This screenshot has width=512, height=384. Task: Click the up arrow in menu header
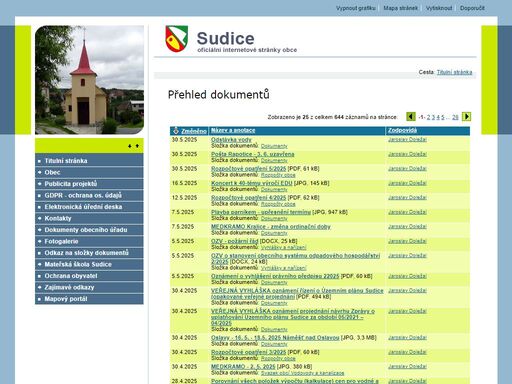[x=137, y=146]
